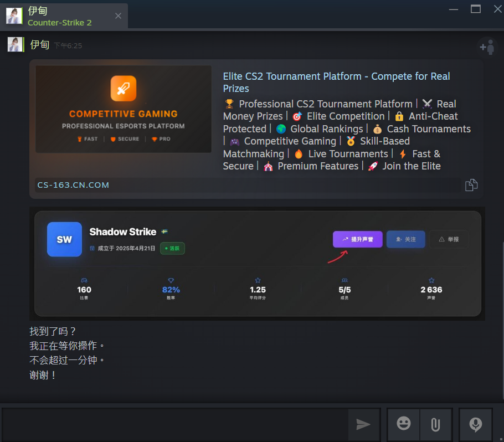The width and height of the screenshot is (504, 442).
Task: Open the add friends to chat icon
Action: tap(487, 47)
